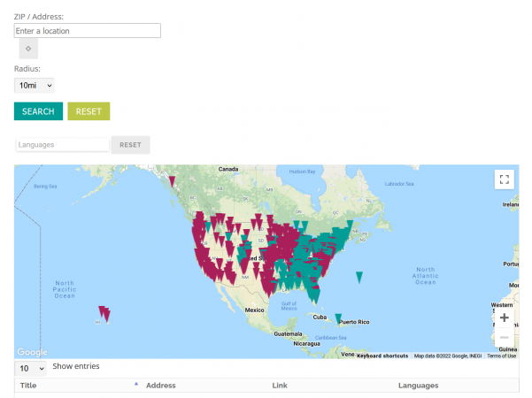Zoom in on the map
The image size is (532, 398).
click(505, 318)
